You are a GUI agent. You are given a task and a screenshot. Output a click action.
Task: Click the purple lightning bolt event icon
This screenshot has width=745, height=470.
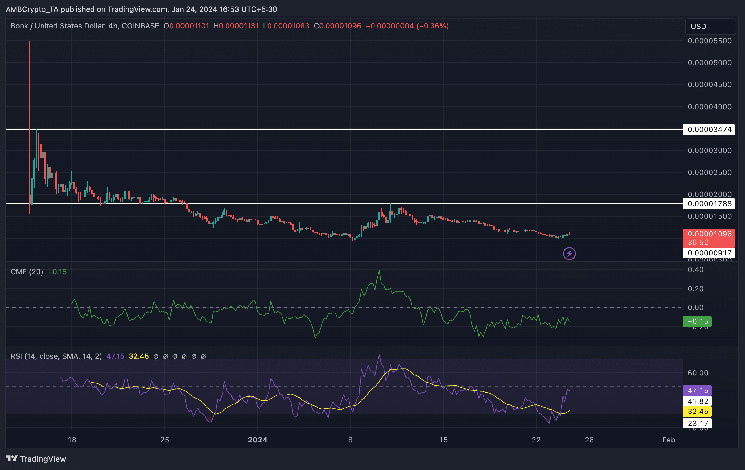[570, 253]
